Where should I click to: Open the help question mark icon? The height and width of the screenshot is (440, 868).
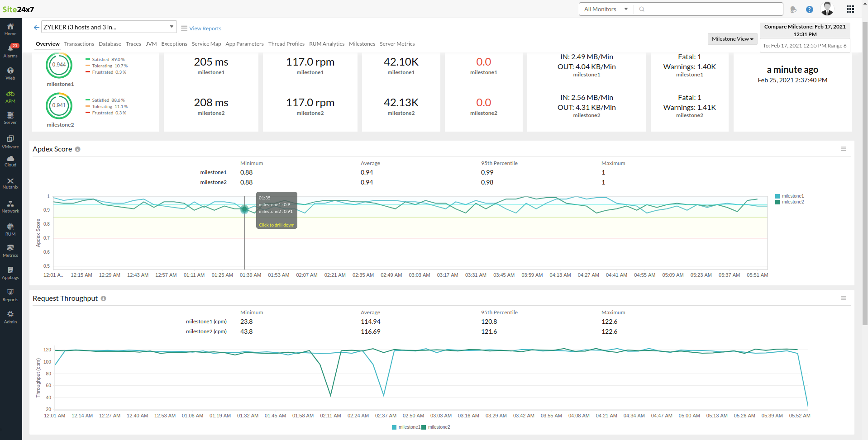pyautogui.click(x=810, y=9)
